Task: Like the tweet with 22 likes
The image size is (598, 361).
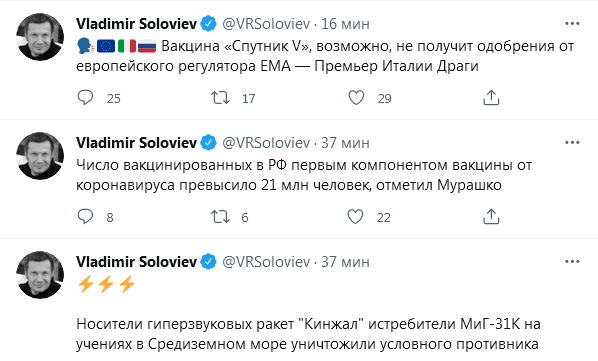Action: [x=355, y=217]
